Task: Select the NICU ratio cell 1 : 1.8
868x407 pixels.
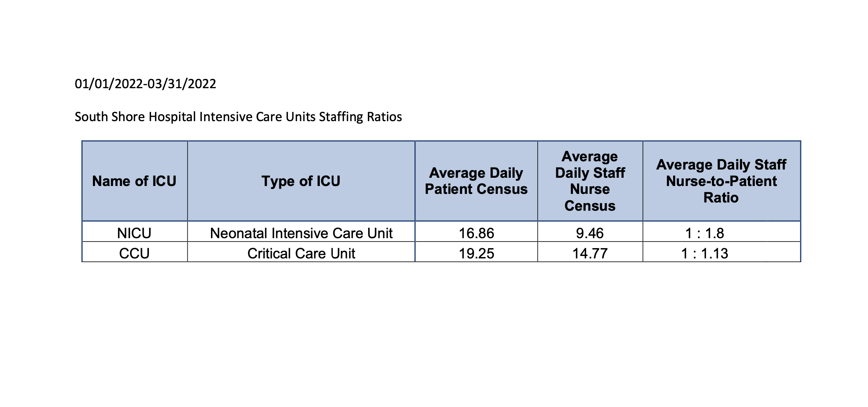Action: click(x=704, y=233)
